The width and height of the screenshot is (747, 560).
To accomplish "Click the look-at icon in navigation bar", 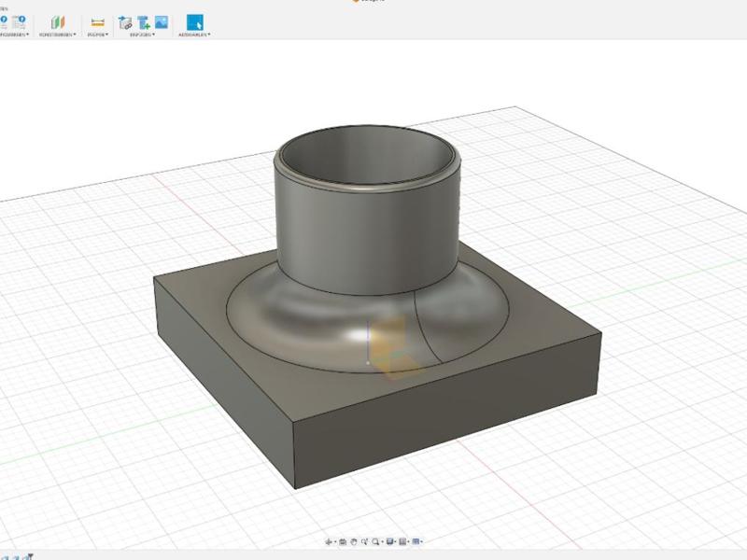I will tap(342, 541).
